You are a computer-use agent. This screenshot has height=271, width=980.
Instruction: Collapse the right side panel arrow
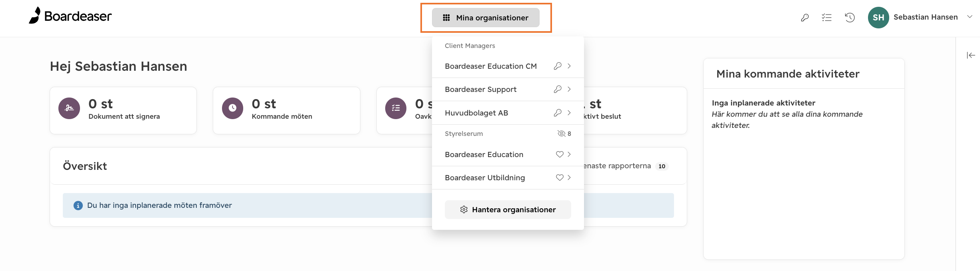(x=971, y=55)
